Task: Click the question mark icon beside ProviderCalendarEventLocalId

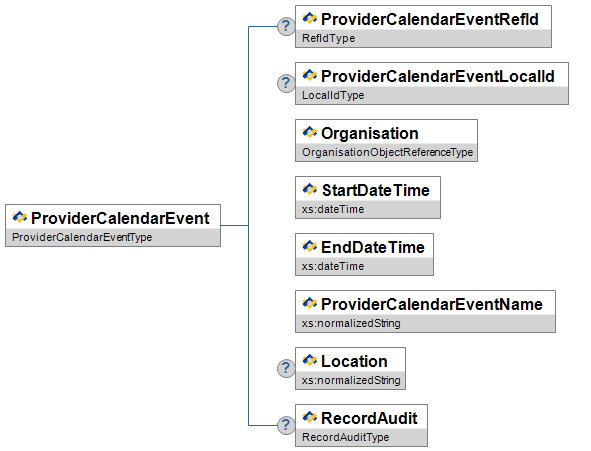Action: pos(286,83)
